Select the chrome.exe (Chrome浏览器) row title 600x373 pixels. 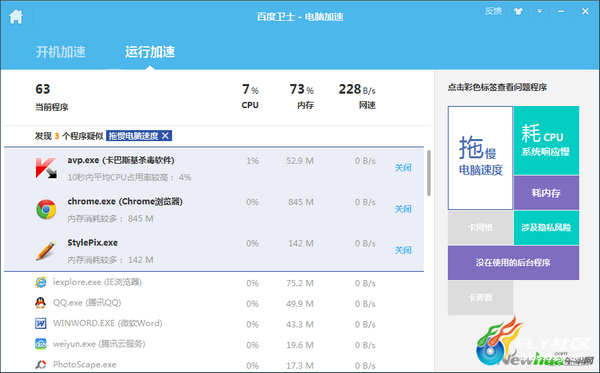(125, 202)
